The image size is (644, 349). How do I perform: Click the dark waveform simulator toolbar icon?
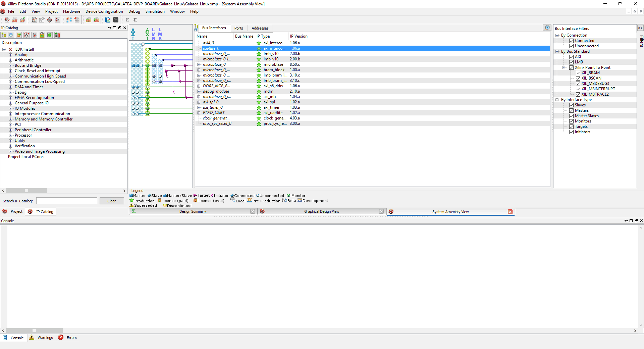point(116,20)
